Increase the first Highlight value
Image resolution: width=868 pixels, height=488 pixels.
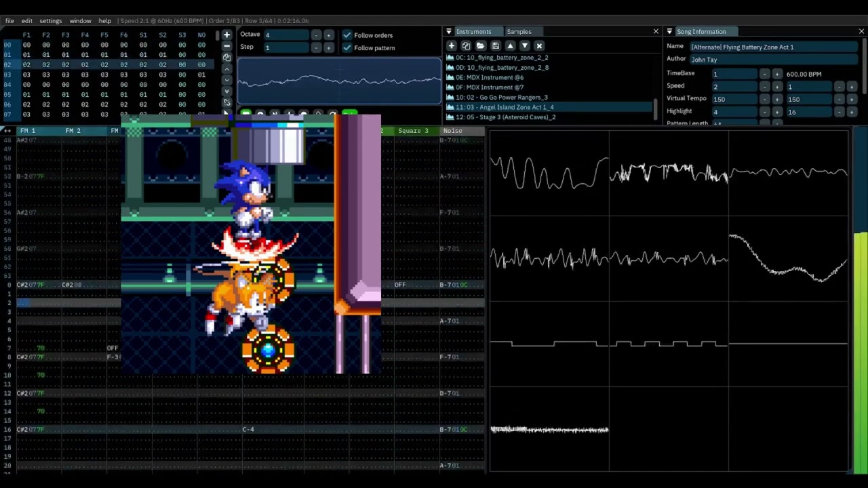click(x=777, y=112)
